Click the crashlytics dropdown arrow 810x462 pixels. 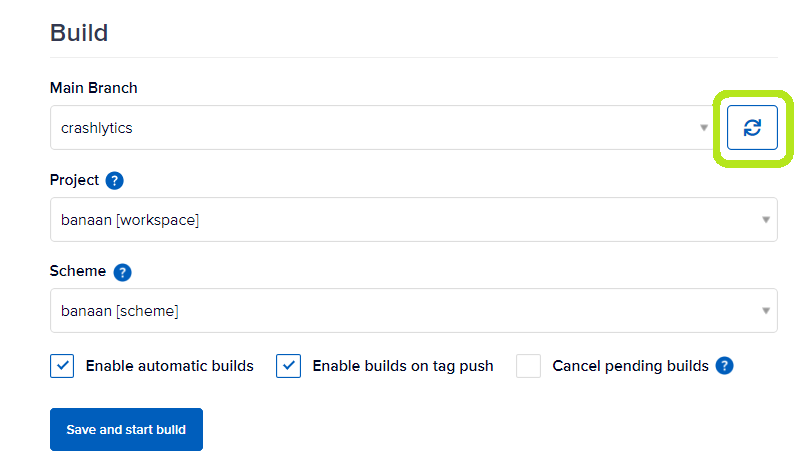coord(704,128)
